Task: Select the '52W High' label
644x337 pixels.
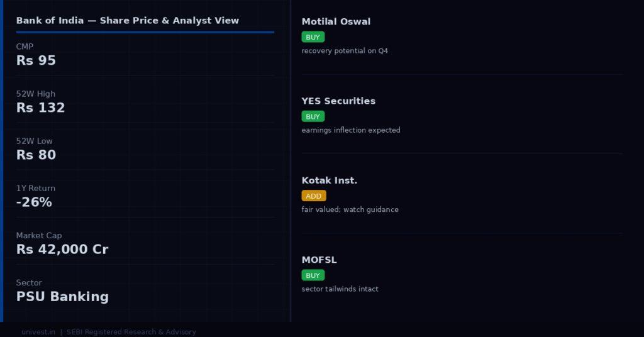Action: coord(36,94)
